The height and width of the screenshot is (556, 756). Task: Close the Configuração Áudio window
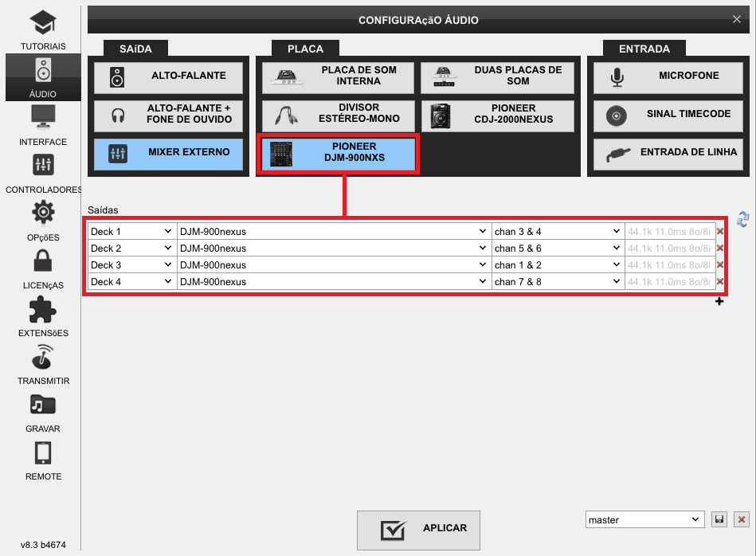coord(736,19)
